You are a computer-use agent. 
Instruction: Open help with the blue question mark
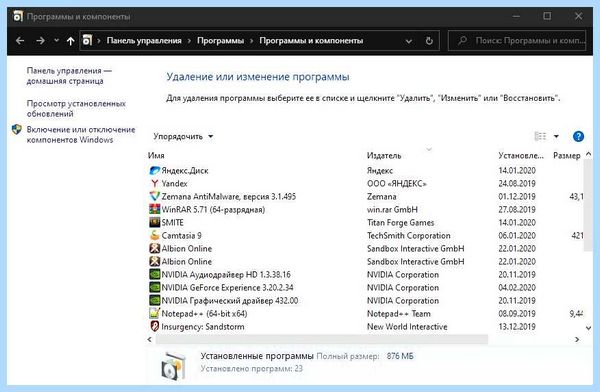pos(578,137)
